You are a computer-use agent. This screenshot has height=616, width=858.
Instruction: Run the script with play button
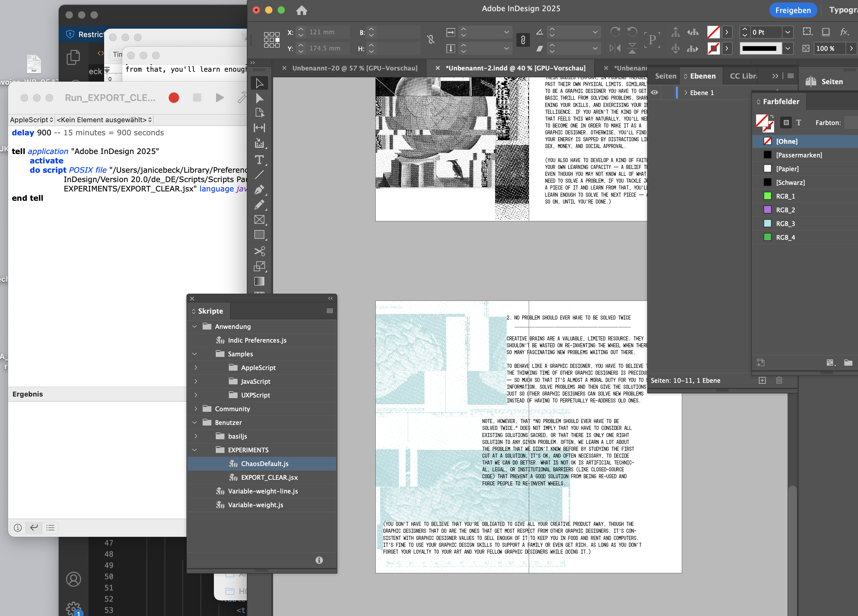[219, 98]
